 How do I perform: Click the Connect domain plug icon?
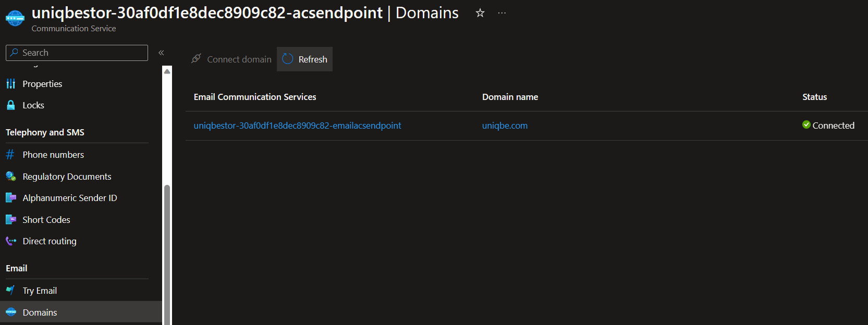tap(196, 59)
